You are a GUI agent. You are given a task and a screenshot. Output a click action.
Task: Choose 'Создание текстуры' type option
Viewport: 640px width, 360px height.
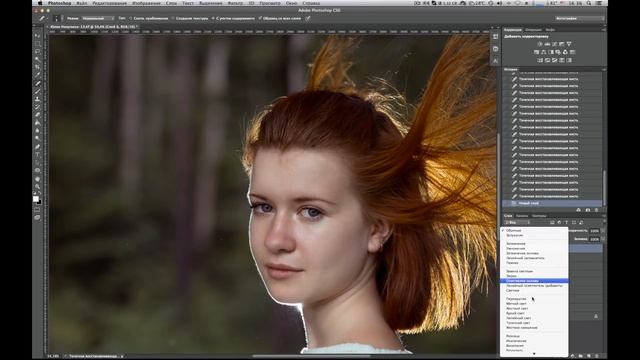190,18
